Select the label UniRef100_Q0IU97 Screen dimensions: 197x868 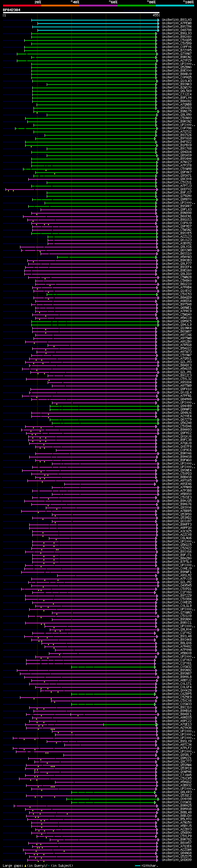pos(177,521)
